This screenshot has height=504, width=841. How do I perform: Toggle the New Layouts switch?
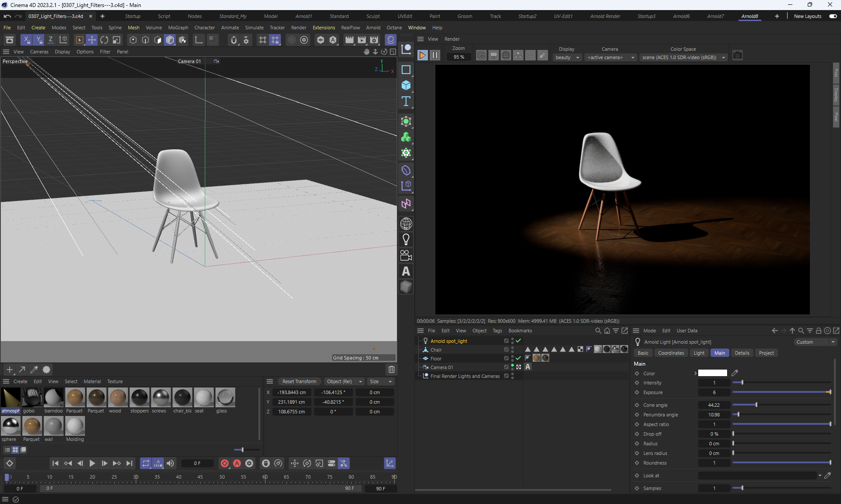(x=833, y=16)
